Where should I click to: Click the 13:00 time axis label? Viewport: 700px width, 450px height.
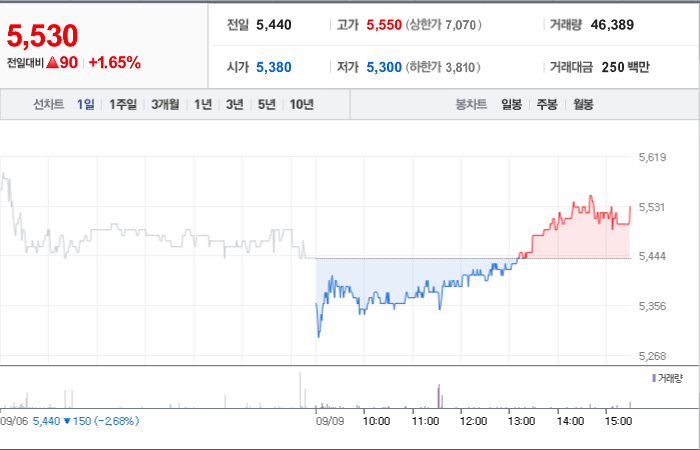[x=522, y=421]
